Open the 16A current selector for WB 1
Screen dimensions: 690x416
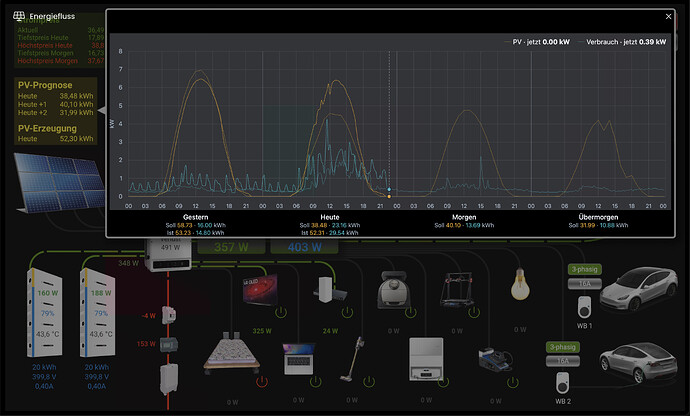pos(584,283)
